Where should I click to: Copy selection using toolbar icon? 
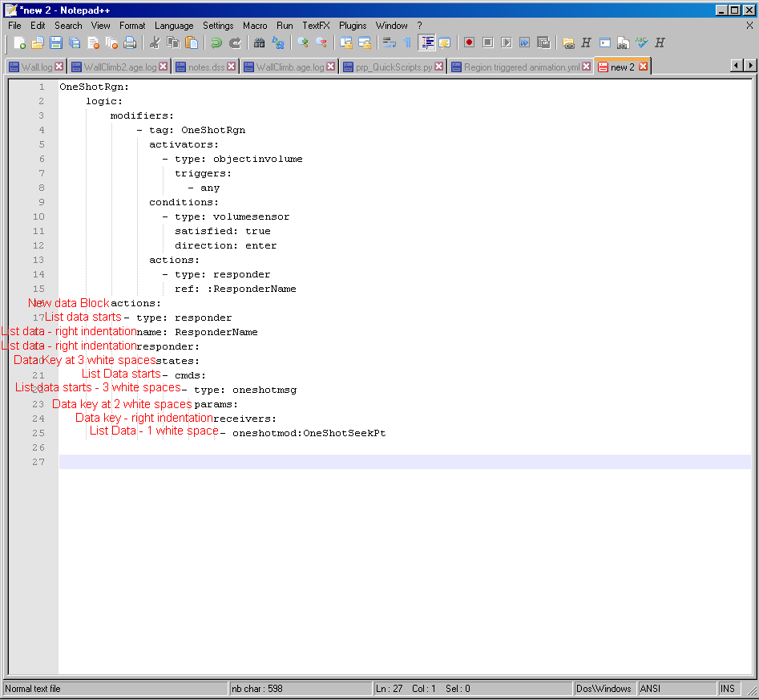tap(173, 42)
